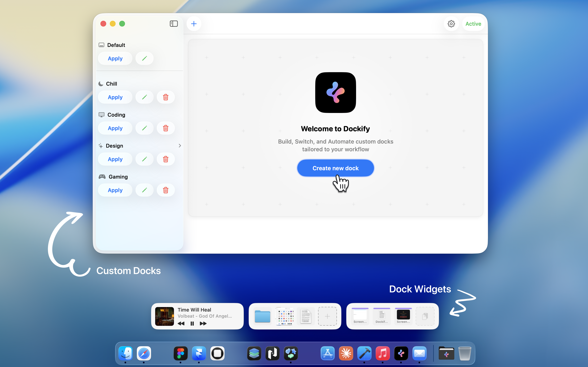Apply the Gaming dock
Image resolution: width=588 pixels, height=367 pixels.
pos(115,190)
